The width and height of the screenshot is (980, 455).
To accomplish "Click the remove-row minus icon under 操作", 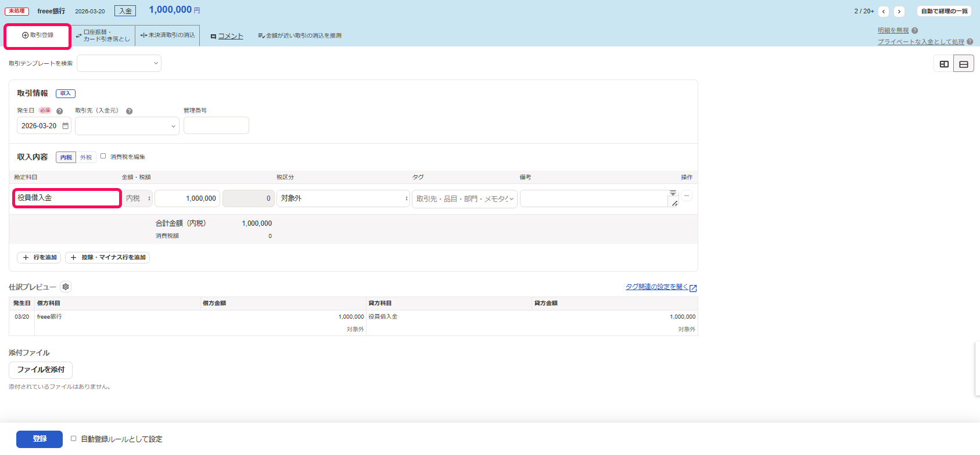I will tap(687, 196).
